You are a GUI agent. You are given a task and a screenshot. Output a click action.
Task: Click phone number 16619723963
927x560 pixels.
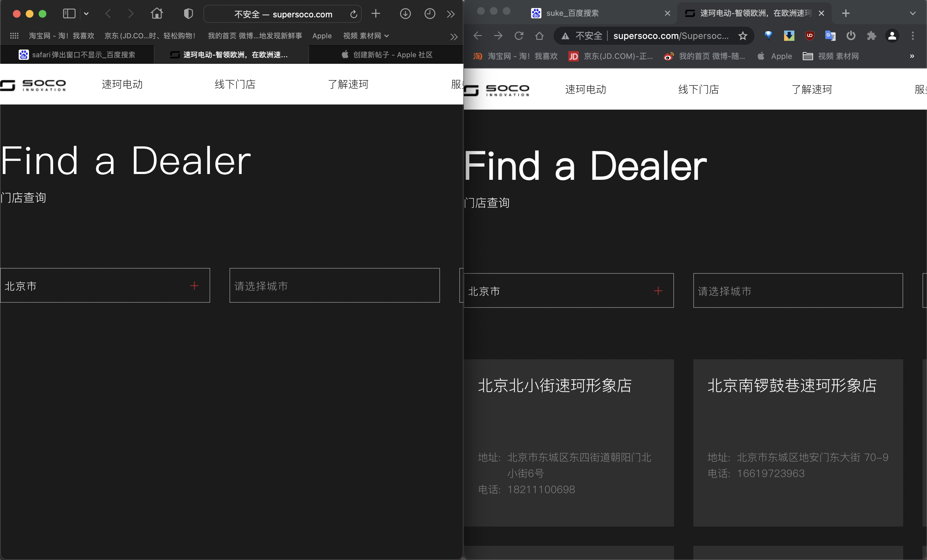[771, 473]
